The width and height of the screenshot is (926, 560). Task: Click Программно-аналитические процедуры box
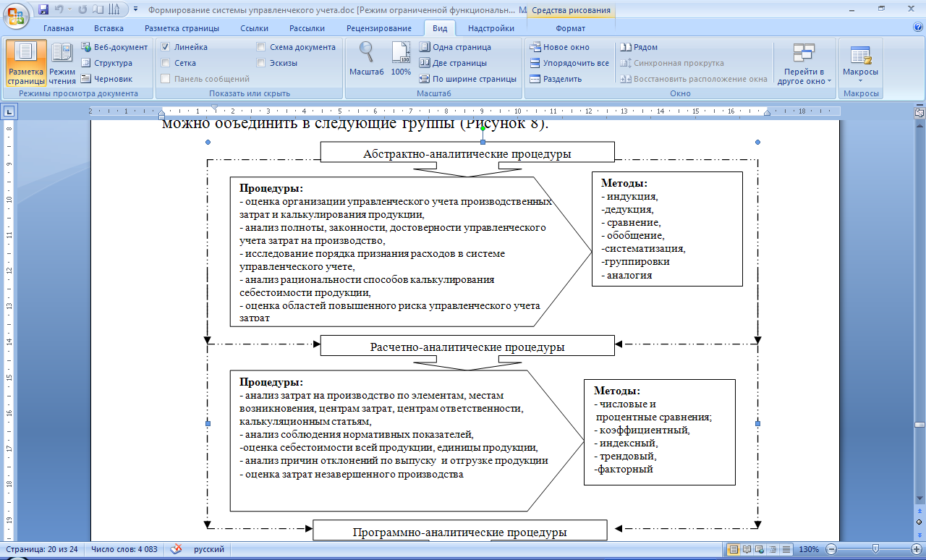tap(459, 530)
